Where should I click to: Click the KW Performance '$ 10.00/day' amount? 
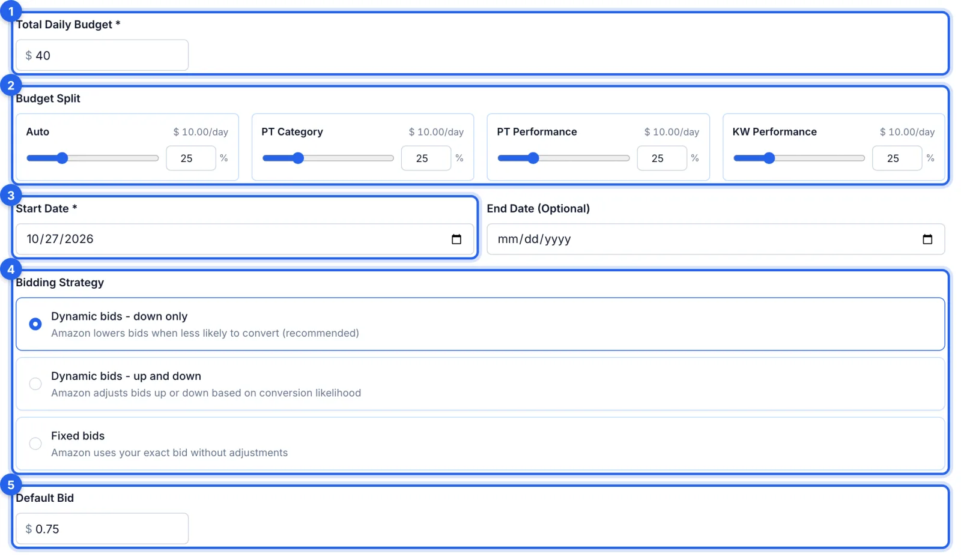click(x=908, y=132)
